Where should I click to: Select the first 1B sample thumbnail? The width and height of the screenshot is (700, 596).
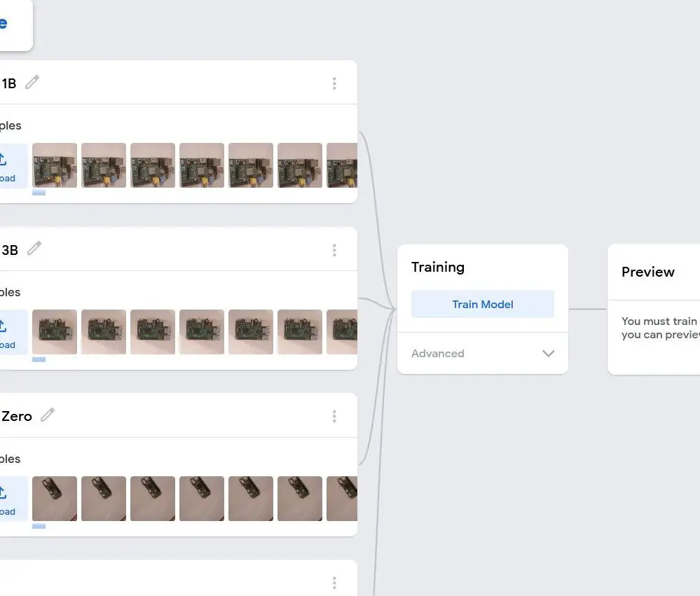coord(55,165)
